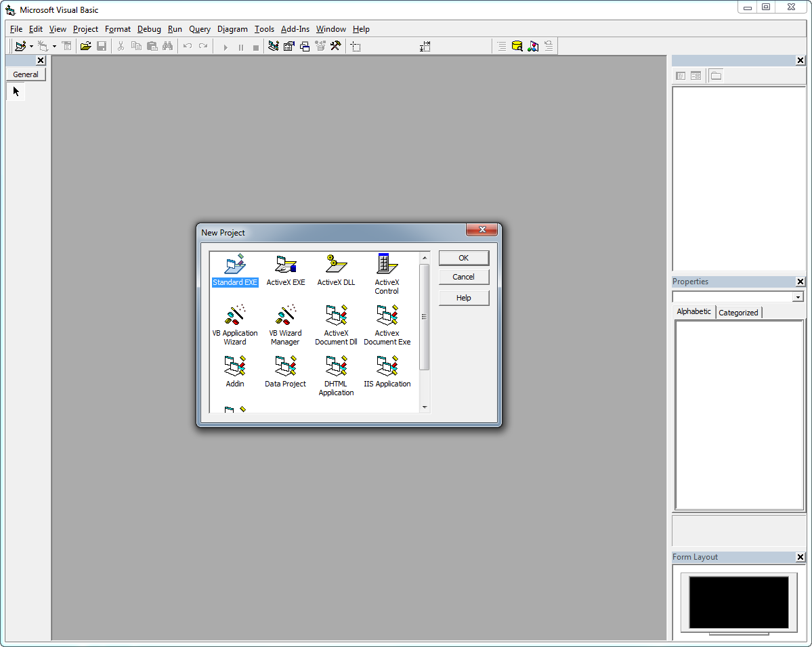Select the ActiveX Document Dll project type
The image size is (812, 647).
336,325
